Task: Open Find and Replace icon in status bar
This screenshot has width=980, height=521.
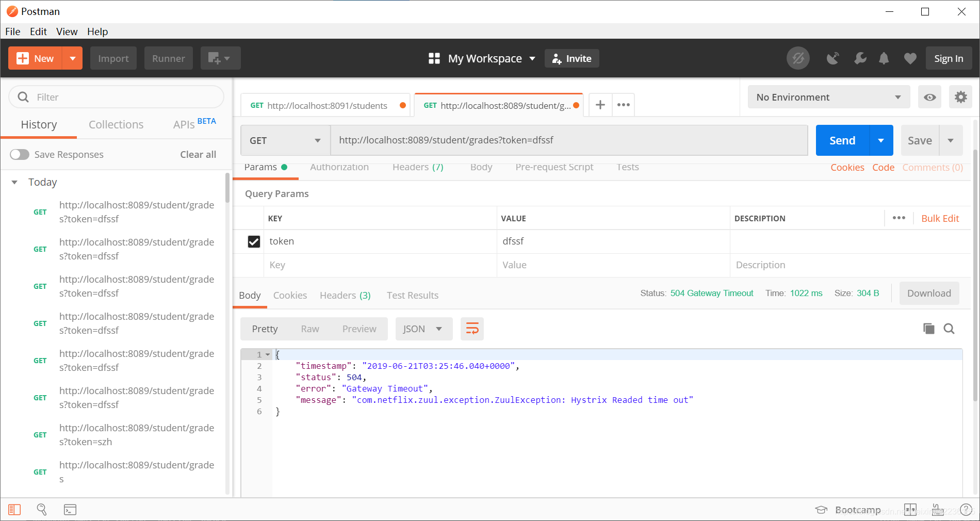Action: [x=42, y=510]
